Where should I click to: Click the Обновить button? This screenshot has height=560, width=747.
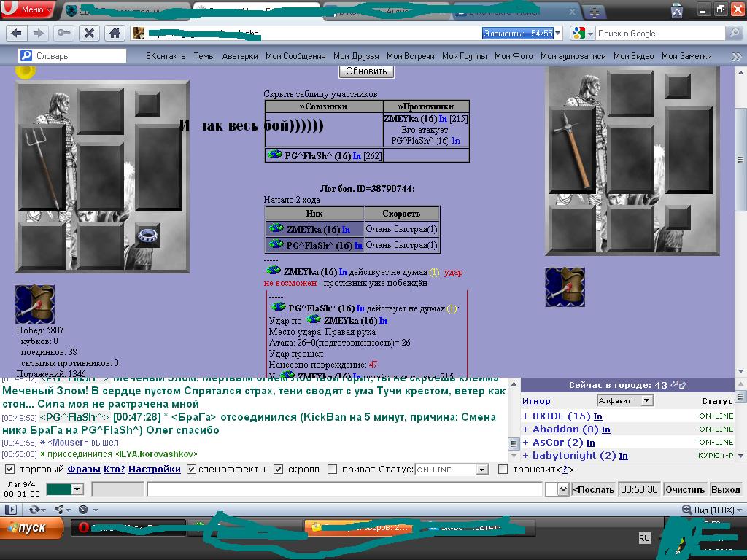pos(366,71)
